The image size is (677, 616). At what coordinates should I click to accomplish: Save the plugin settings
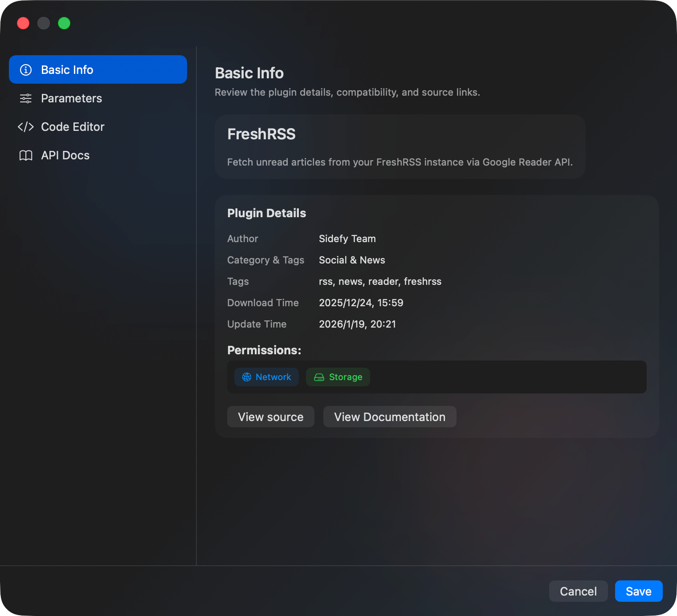coord(639,591)
